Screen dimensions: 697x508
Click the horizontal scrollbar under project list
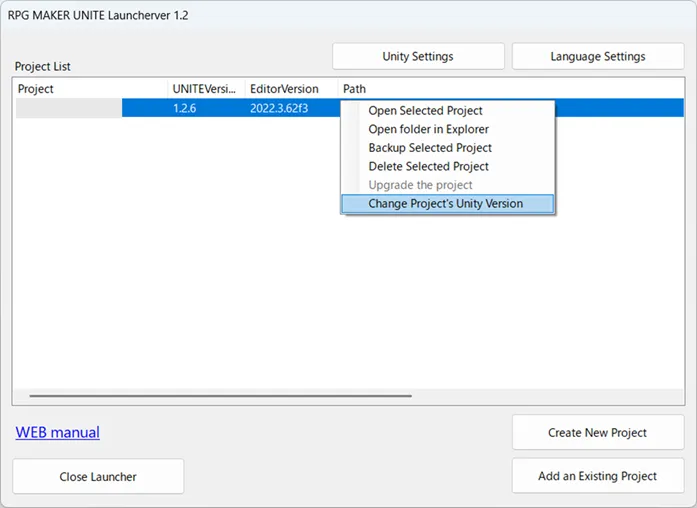coord(220,396)
